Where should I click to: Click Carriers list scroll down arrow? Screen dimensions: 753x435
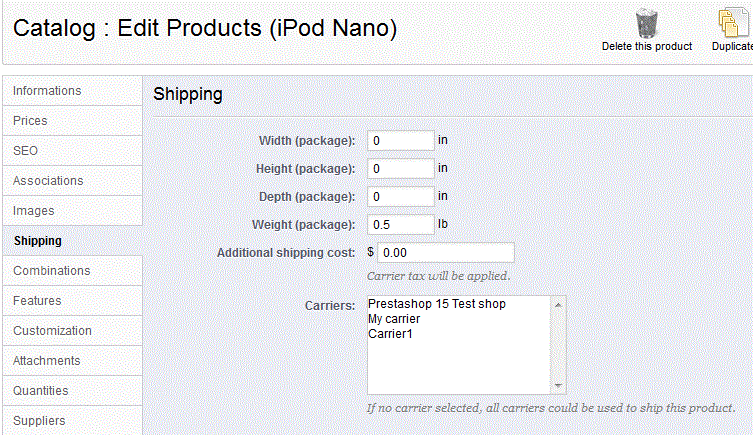click(559, 386)
